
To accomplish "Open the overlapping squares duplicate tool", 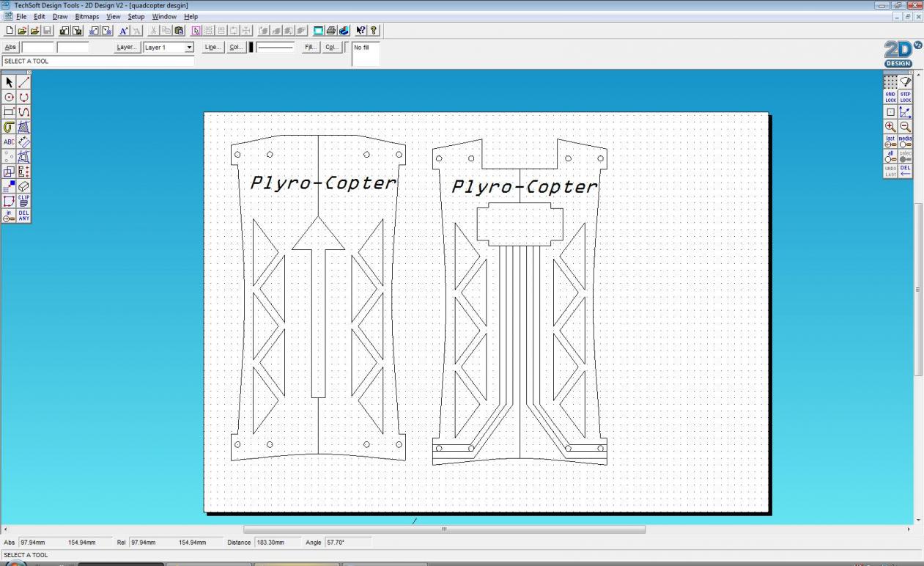I will coord(9,172).
